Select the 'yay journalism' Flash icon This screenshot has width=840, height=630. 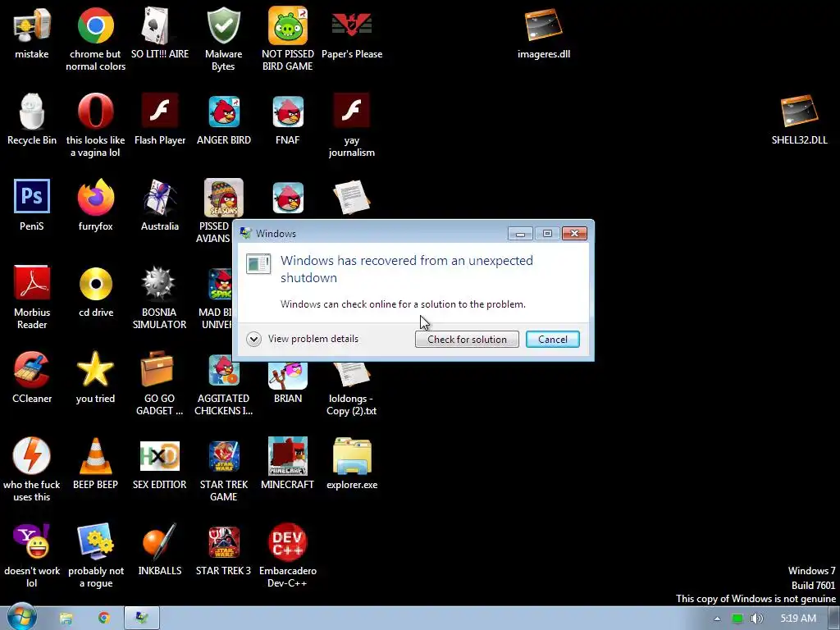[351, 112]
